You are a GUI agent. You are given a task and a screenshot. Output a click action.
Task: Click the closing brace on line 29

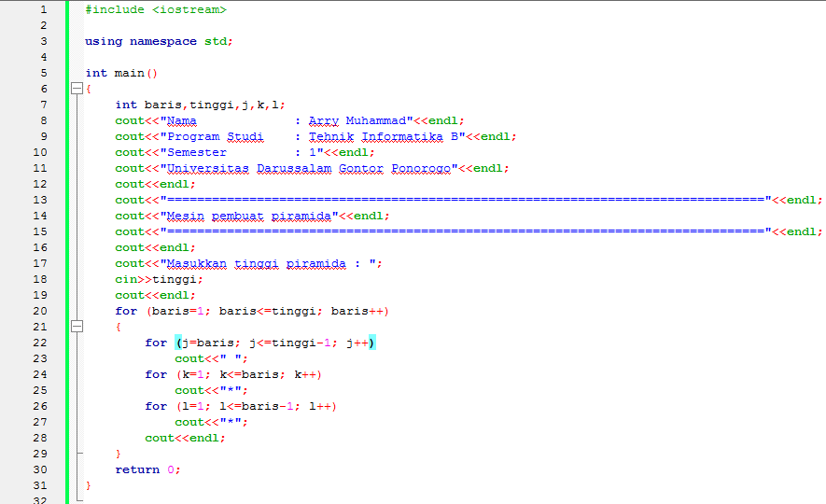[118, 454]
